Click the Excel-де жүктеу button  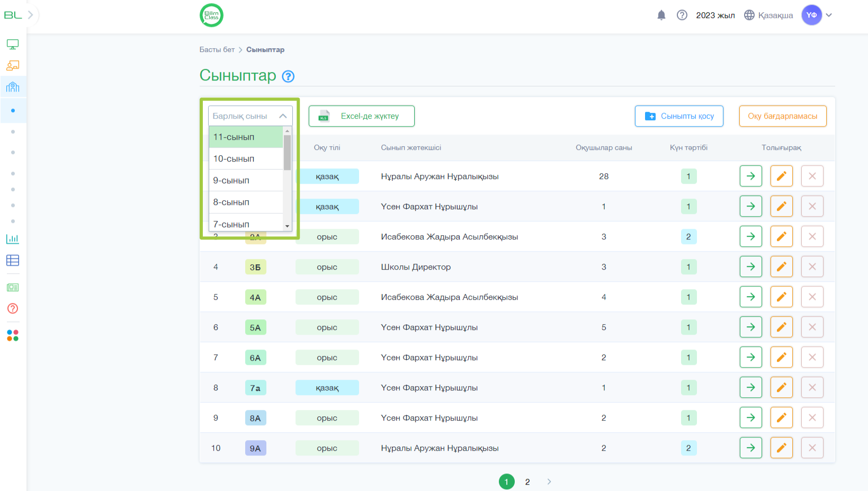point(361,116)
